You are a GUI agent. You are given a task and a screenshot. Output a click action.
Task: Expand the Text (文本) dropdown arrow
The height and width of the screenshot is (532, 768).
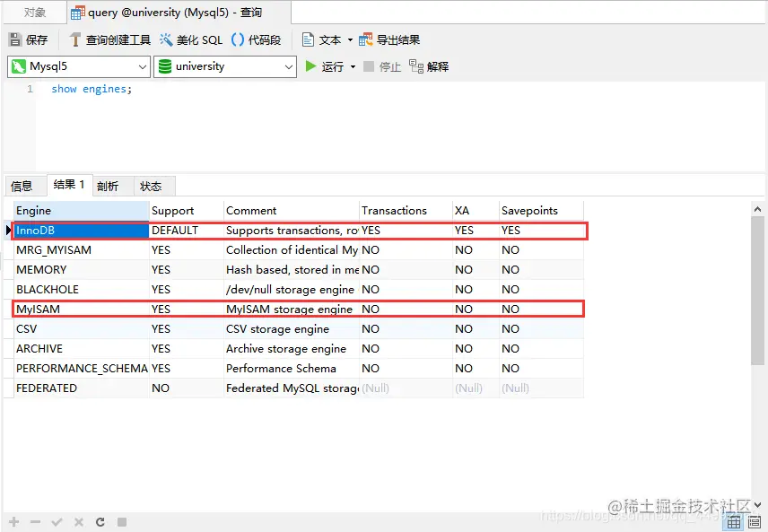click(350, 39)
